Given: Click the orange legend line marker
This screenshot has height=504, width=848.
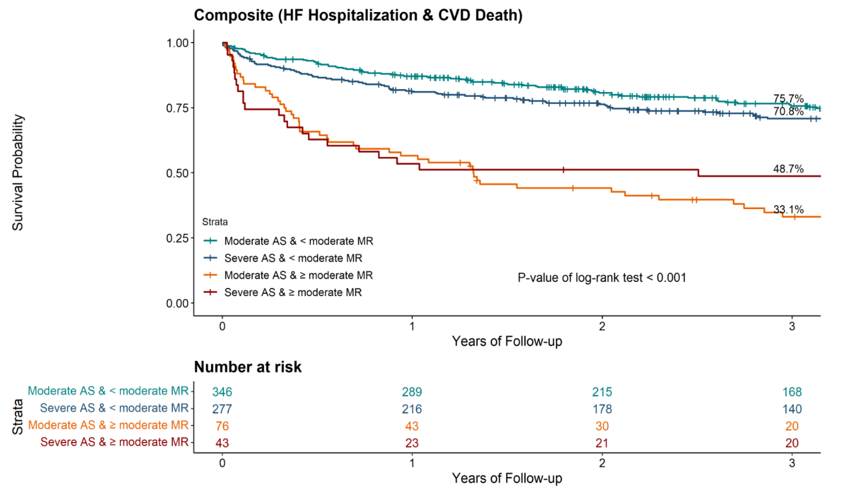Looking at the screenshot, I should point(210,275).
